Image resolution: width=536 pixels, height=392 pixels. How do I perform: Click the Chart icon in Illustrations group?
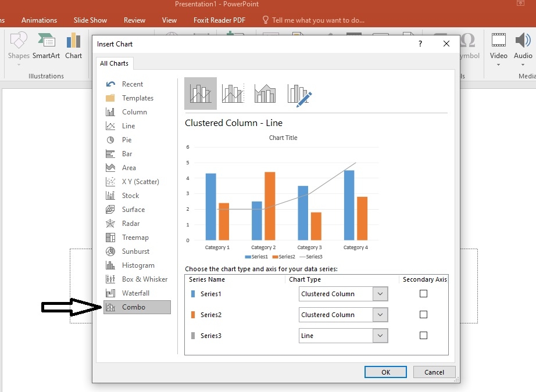(x=73, y=46)
